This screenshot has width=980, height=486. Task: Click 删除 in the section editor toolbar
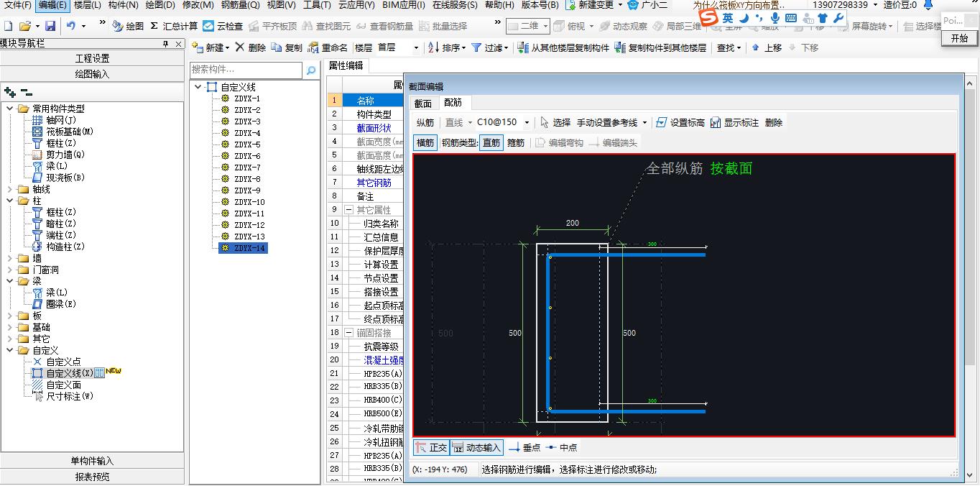pos(774,122)
